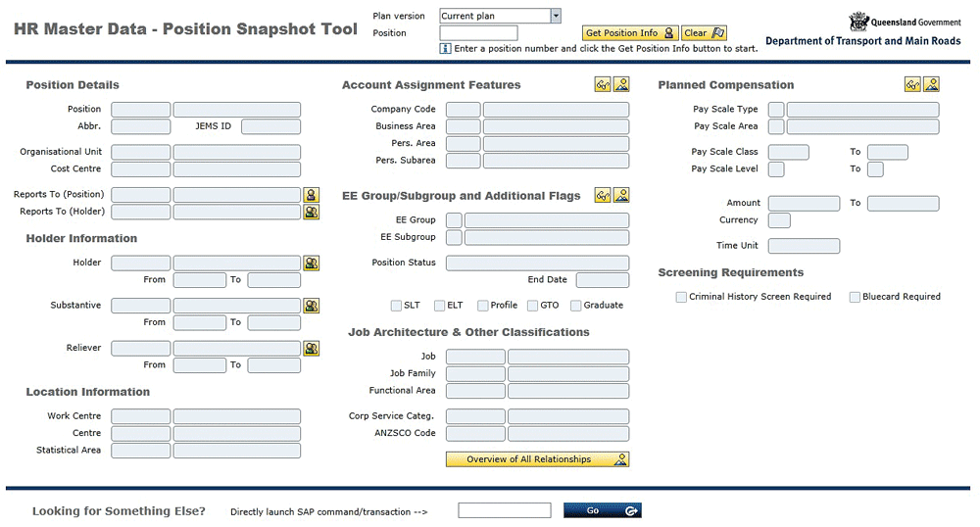This screenshot has height=527, width=980.
Task: Check Criminal History Screen Required
Action: coord(681,297)
